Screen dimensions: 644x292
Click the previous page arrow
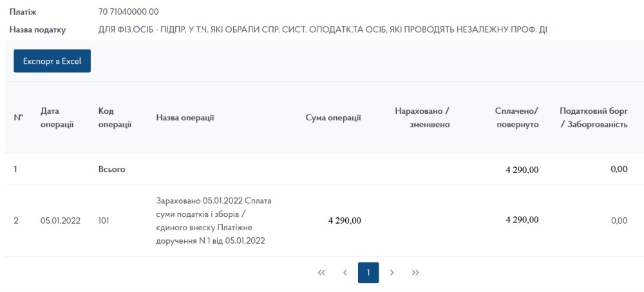click(x=345, y=273)
